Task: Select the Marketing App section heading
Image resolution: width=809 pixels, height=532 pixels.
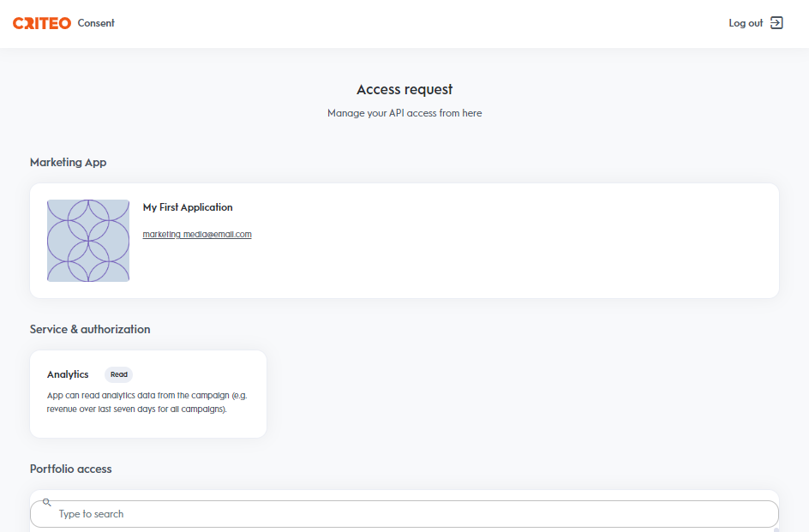Action: click(x=68, y=163)
